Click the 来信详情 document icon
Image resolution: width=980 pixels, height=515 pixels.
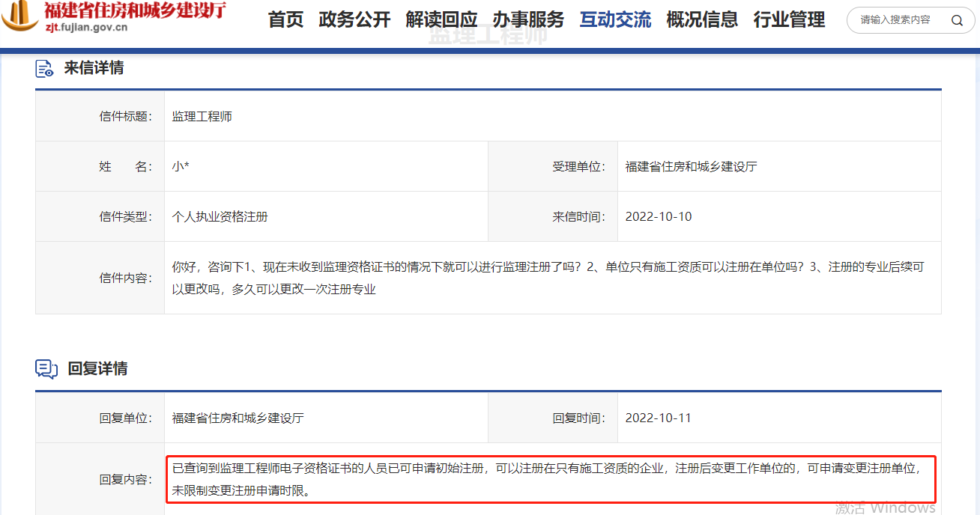45,69
